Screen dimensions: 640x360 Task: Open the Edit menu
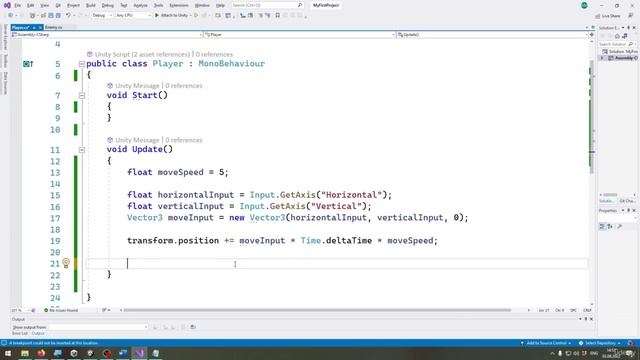(31, 5)
